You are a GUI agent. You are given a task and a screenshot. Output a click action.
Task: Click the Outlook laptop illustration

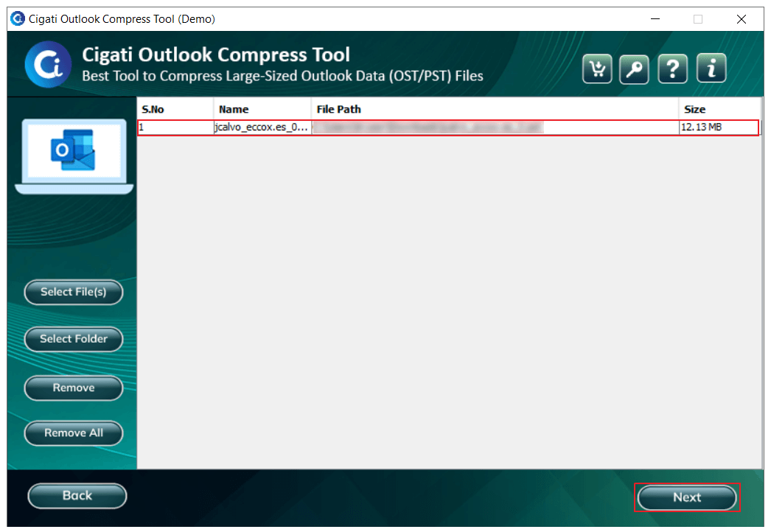pos(74,156)
